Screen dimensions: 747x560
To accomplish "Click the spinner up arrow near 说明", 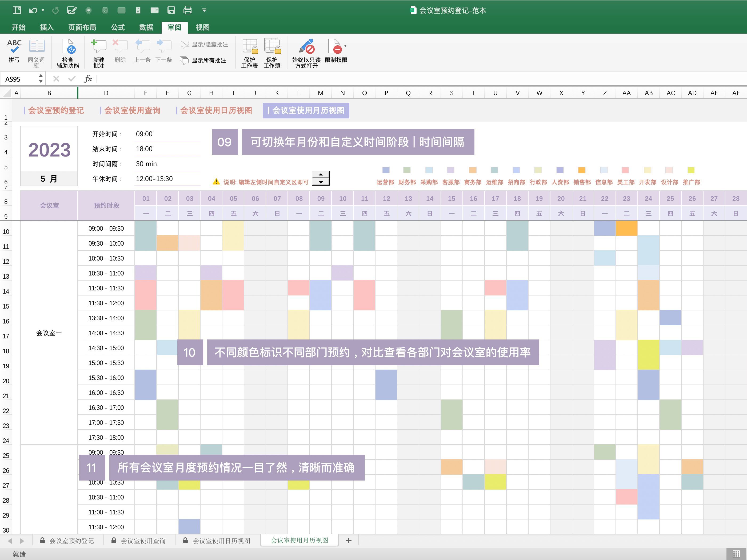I will [x=321, y=175].
